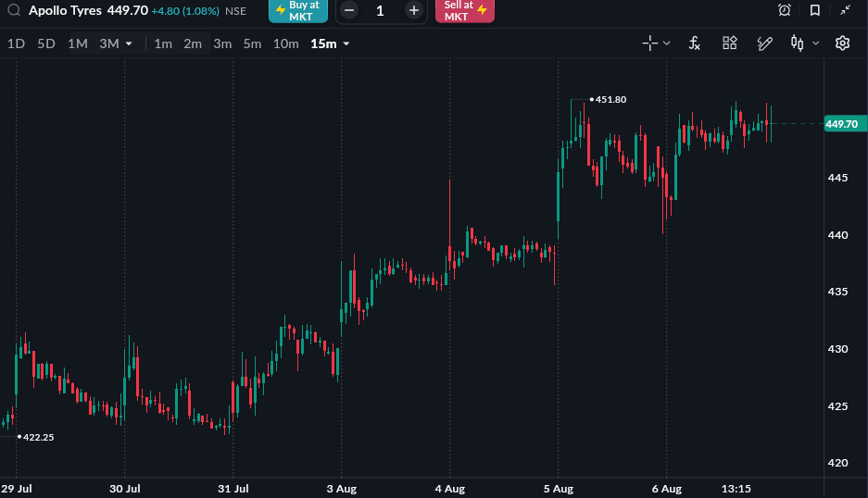Click the 435 price axis label
Viewport: 868px width, 498px height.
coord(837,292)
